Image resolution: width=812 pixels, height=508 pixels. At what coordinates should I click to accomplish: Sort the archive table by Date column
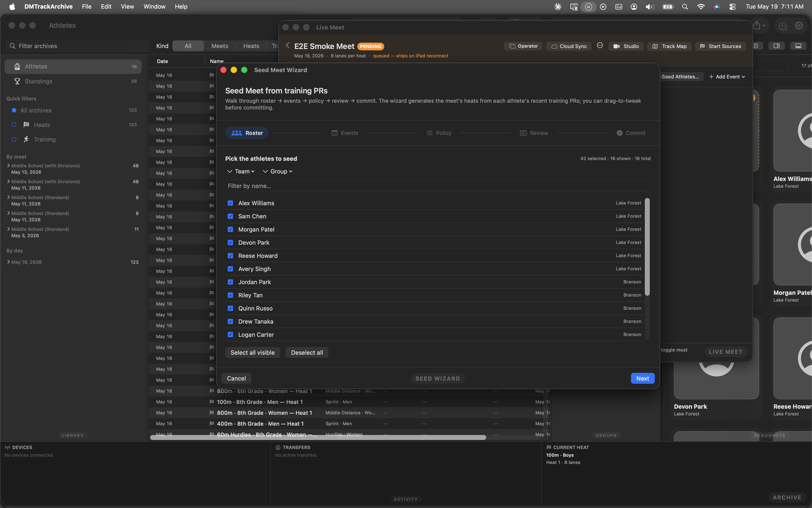[177, 61]
